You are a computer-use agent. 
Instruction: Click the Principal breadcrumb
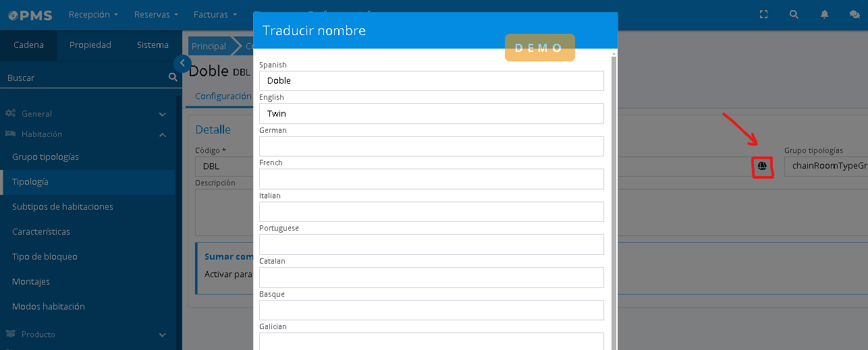[x=209, y=47]
